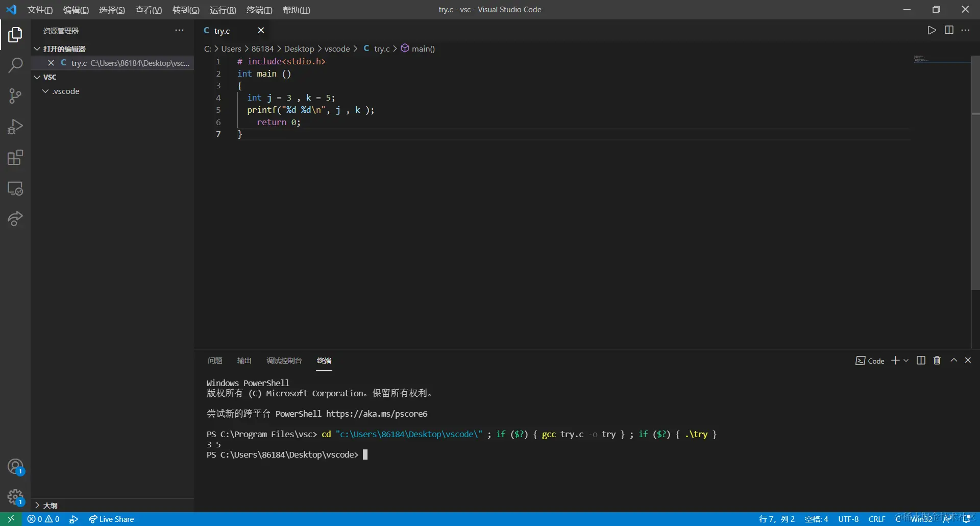Click the terminal prompt input line
This screenshot has height=526, width=980.
[x=287, y=455]
